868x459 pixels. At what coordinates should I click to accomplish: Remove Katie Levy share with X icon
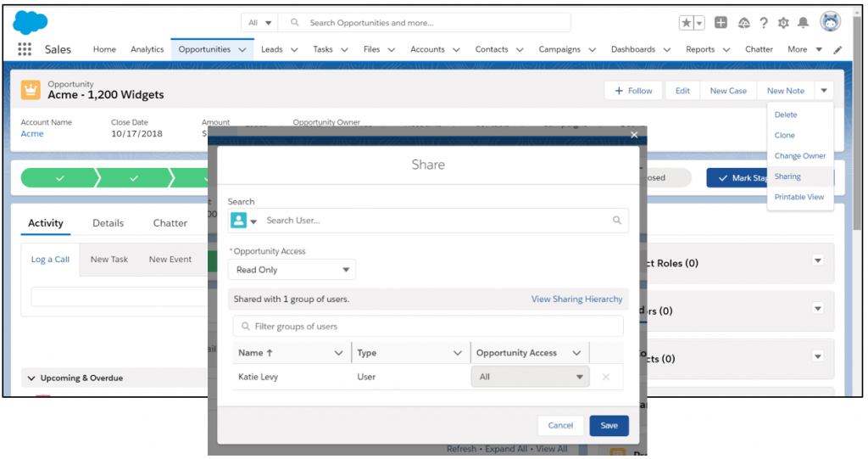pos(605,377)
